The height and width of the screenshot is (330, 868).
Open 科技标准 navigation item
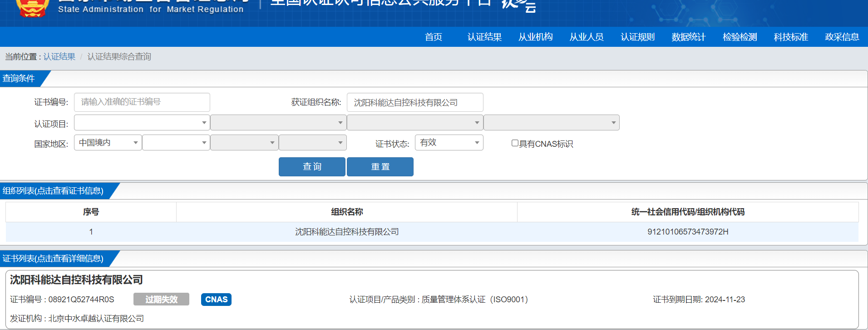pyautogui.click(x=791, y=37)
